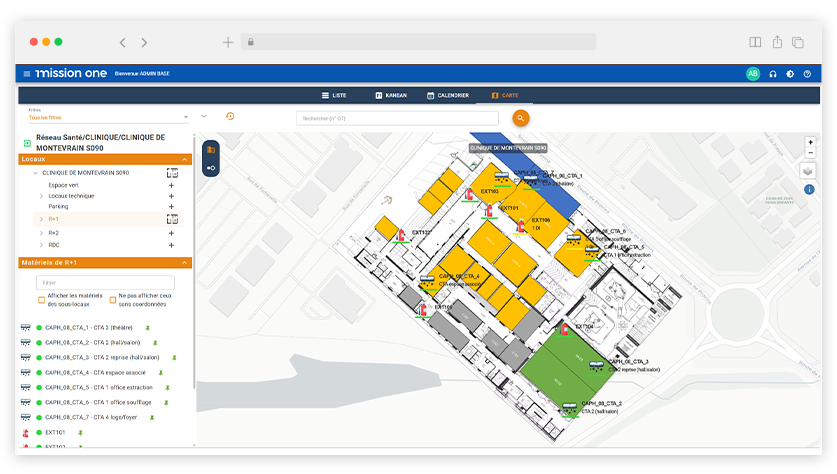Collapse CLINIQUE DE MONTEVRAIN S090 tree node

35,173
